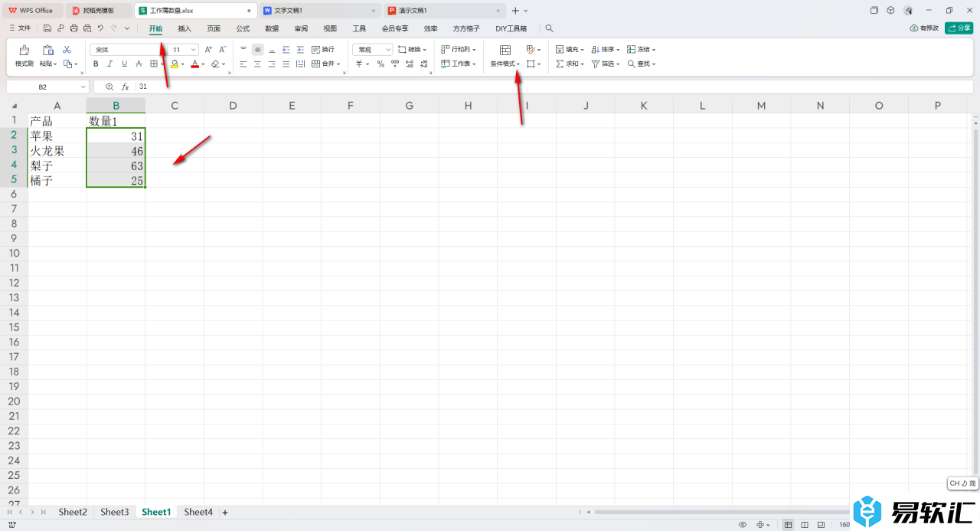This screenshot has height=531, width=980.
Task: Switch to Normal view in status bar
Action: click(x=789, y=525)
